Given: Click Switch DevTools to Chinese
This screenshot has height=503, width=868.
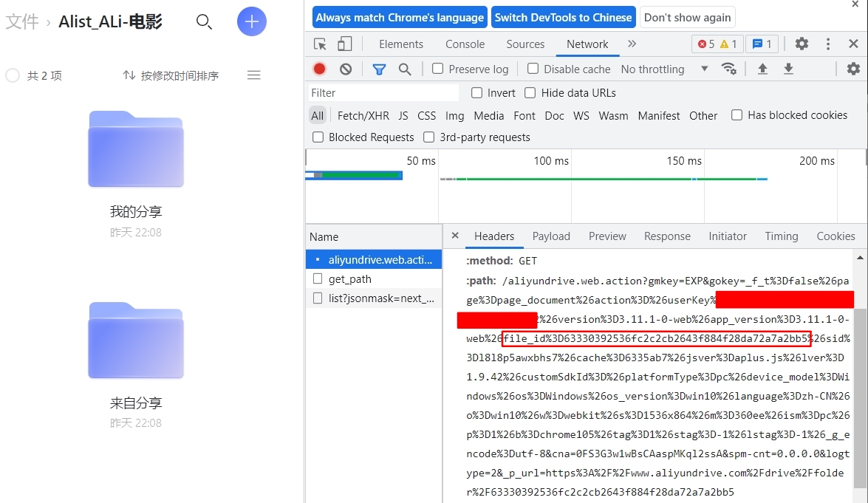Looking at the screenshot, I should click(x=563, y=18).
